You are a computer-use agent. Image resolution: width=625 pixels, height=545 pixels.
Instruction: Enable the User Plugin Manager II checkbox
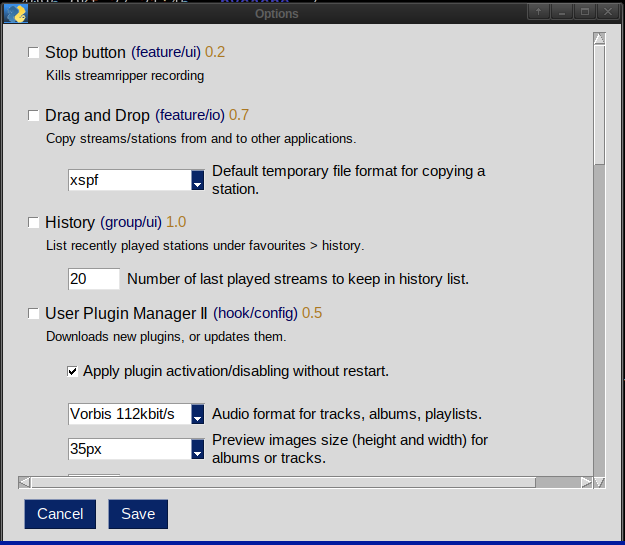point(35,314)
